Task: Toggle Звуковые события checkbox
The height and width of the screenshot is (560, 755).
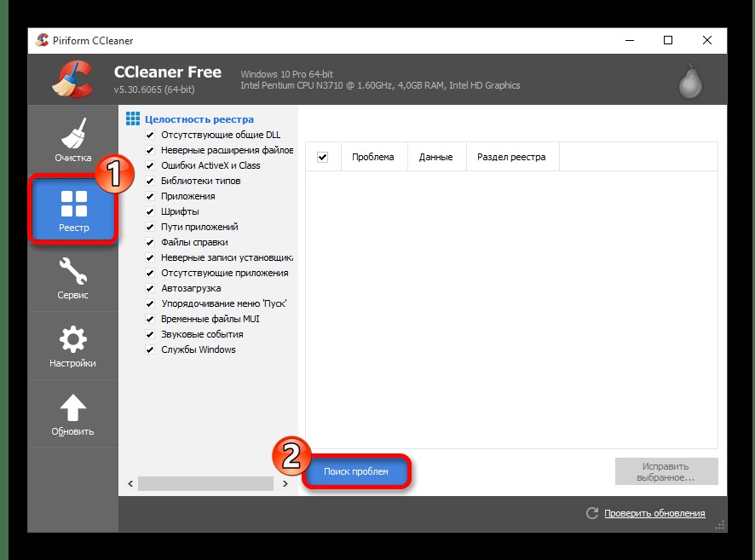Action: click(150, 335)
